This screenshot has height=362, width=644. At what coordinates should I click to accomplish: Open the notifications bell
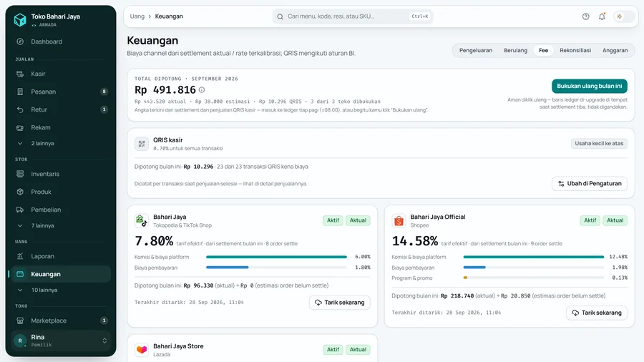(602, 16)
